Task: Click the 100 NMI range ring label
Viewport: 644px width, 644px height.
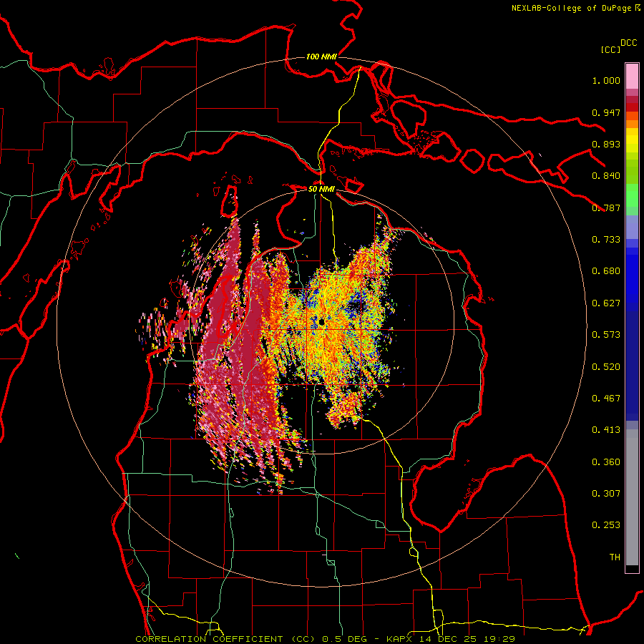Action: [321, 57]
